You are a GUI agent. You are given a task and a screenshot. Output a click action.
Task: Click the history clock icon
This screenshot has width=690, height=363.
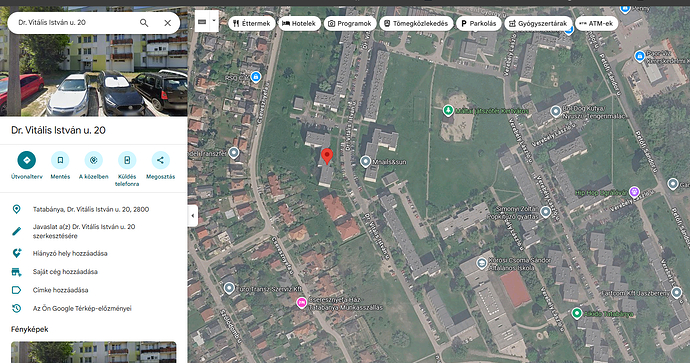(x=16, y=308)
